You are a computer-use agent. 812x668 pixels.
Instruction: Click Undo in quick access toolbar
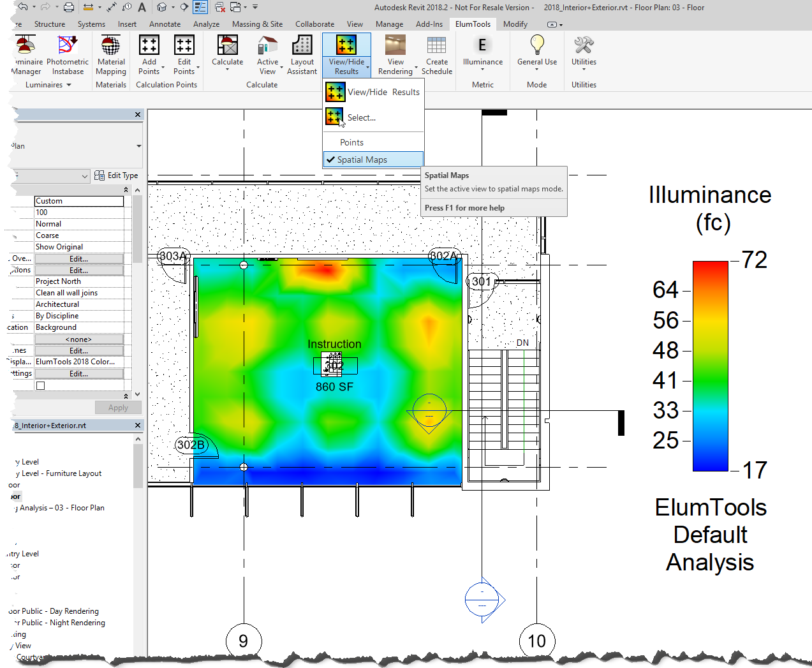coord(23,7)
